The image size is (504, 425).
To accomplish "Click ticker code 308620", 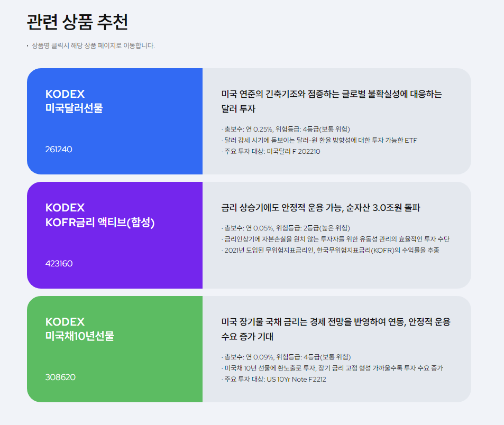I will [x=60, y=377].
